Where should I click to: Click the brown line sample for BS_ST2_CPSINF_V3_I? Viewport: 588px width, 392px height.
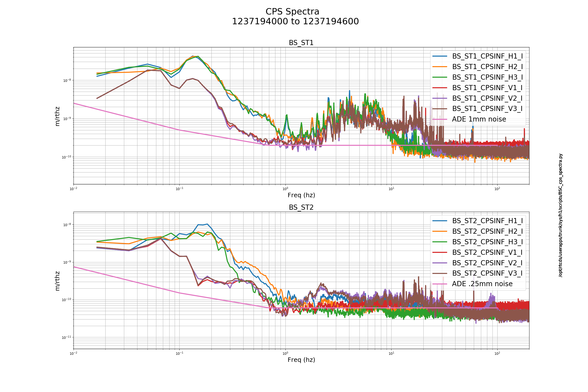[x=440, y=273]
